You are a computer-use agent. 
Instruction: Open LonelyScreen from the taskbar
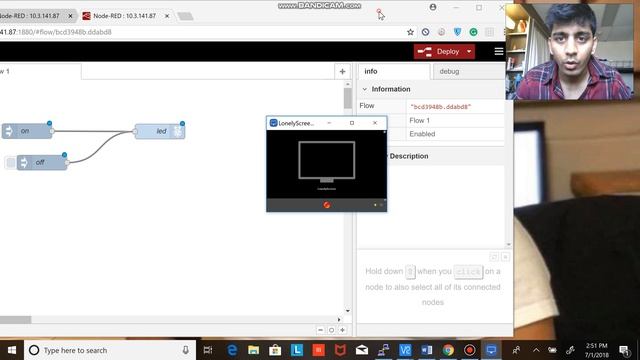point(491,350)
